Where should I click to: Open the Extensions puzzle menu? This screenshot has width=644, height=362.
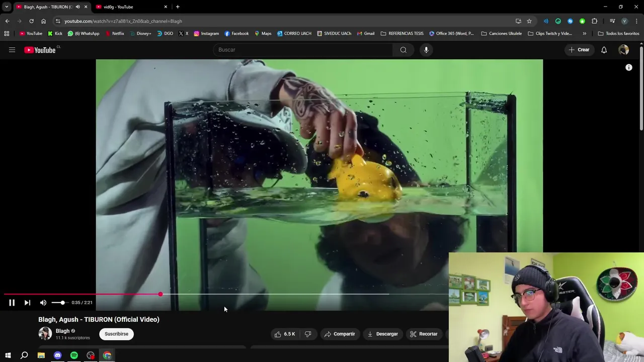(594, 21)
